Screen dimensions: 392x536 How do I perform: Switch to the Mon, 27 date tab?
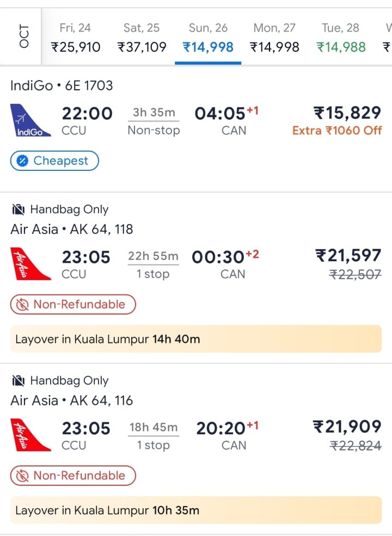[274, 38]
